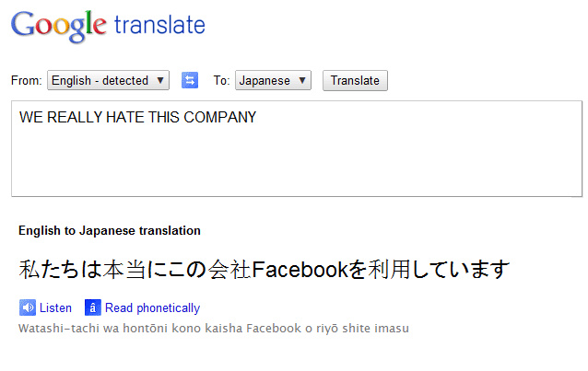
Task: Click the Read phonetically link text
Action: click(152, 308)
